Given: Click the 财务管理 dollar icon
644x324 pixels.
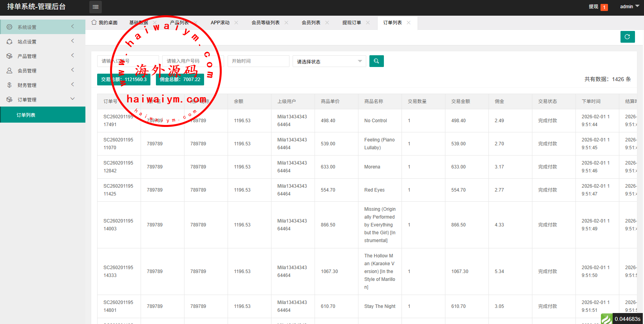Looking at the screenshot, I should point(9,85).
